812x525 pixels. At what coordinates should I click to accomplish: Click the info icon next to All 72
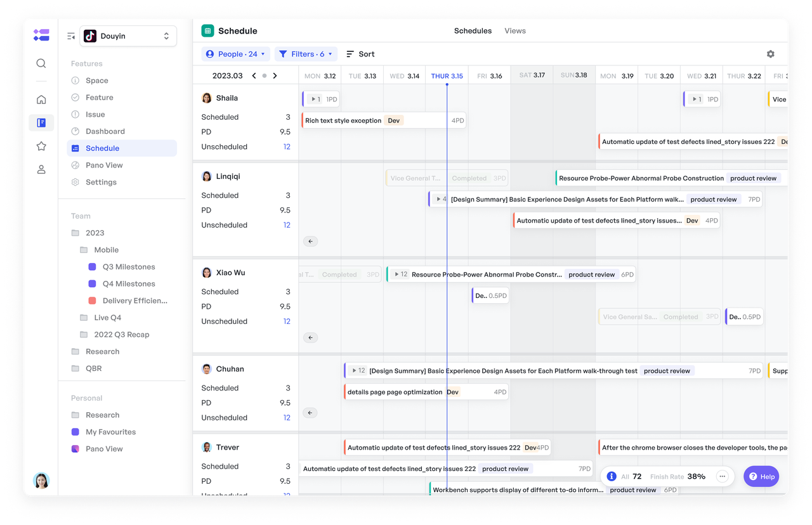coord(611,476)
